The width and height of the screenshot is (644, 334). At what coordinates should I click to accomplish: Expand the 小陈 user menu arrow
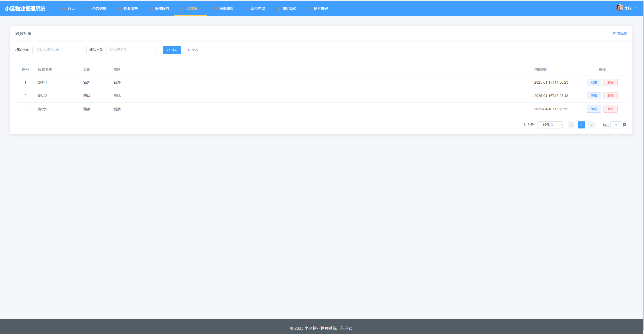pos(636,8)
